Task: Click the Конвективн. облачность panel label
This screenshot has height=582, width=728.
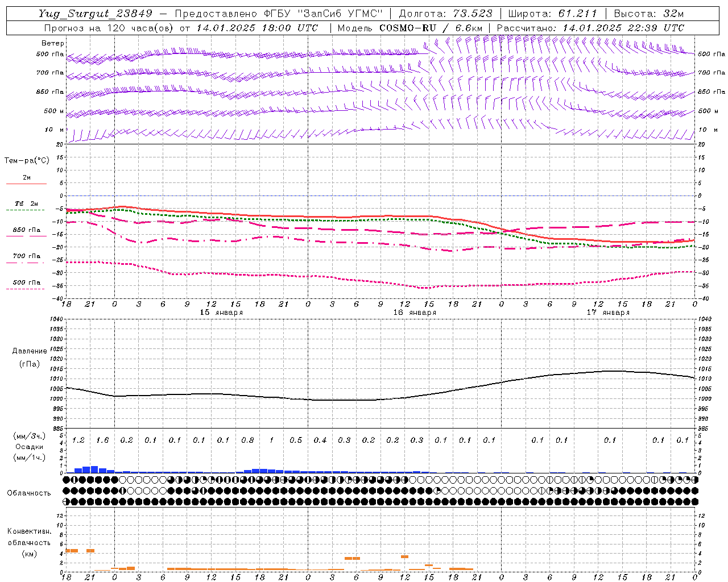Action: pos(29,537)
